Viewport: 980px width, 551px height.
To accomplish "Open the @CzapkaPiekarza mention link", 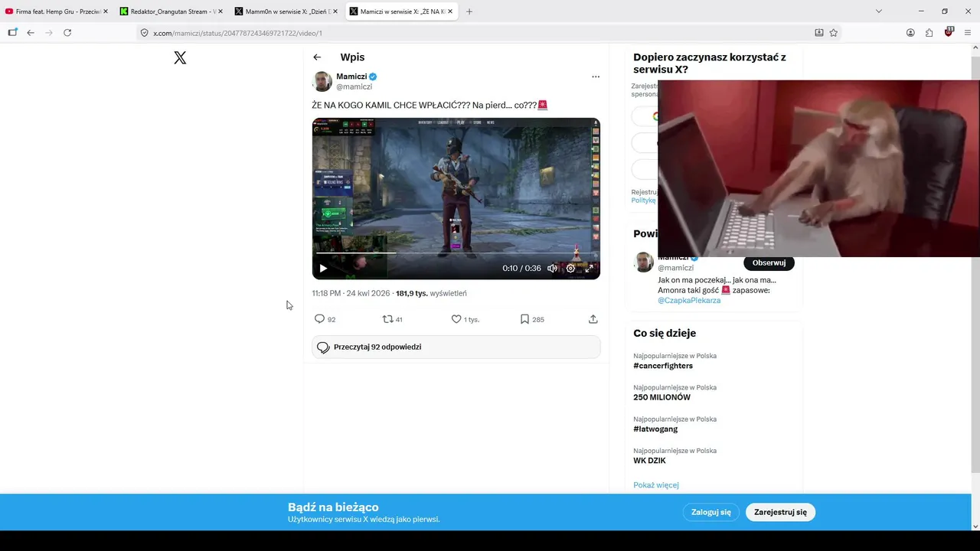I will click(689, 300).
